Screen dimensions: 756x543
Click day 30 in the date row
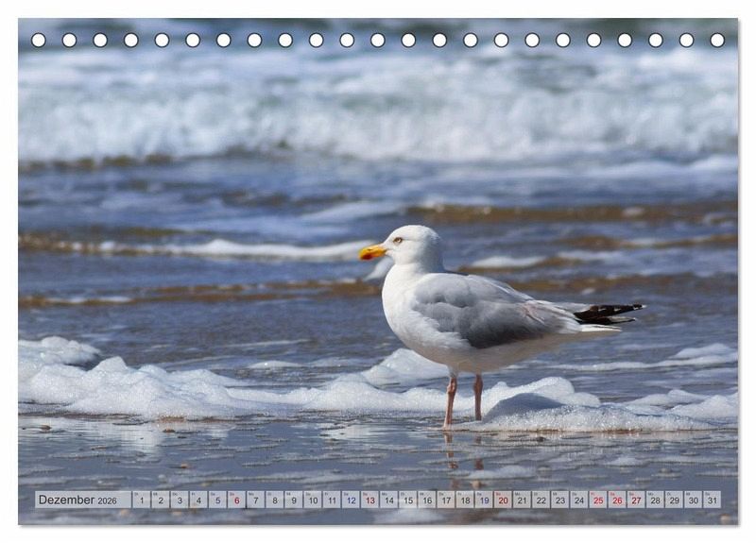click(x=694, y=500)
